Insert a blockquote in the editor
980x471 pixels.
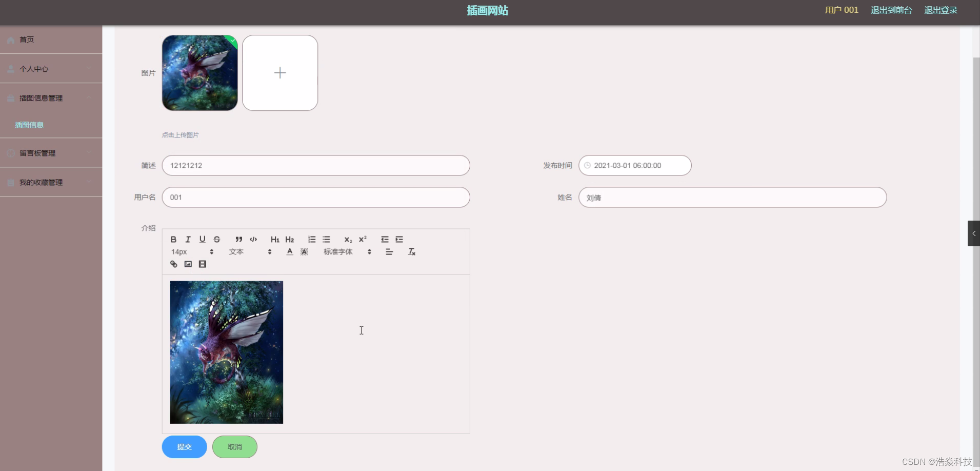point(239,240)
